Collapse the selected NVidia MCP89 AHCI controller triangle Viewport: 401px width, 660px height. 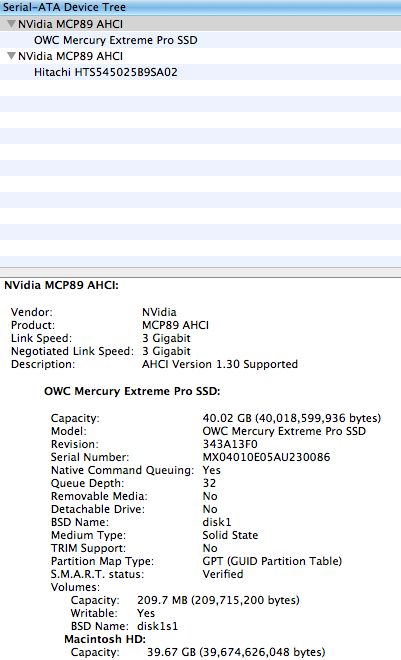(x=12, y=24)
